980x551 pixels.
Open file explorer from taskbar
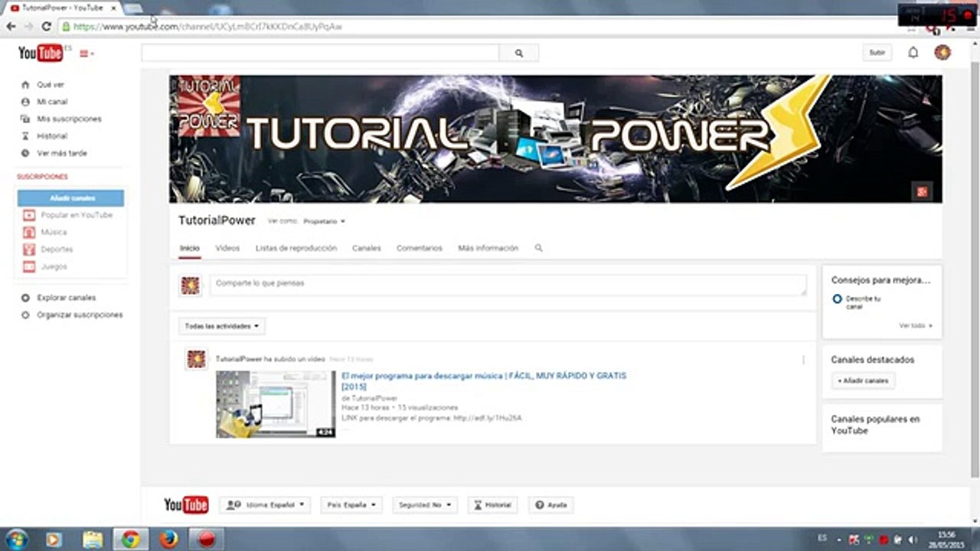click(92, 539)
